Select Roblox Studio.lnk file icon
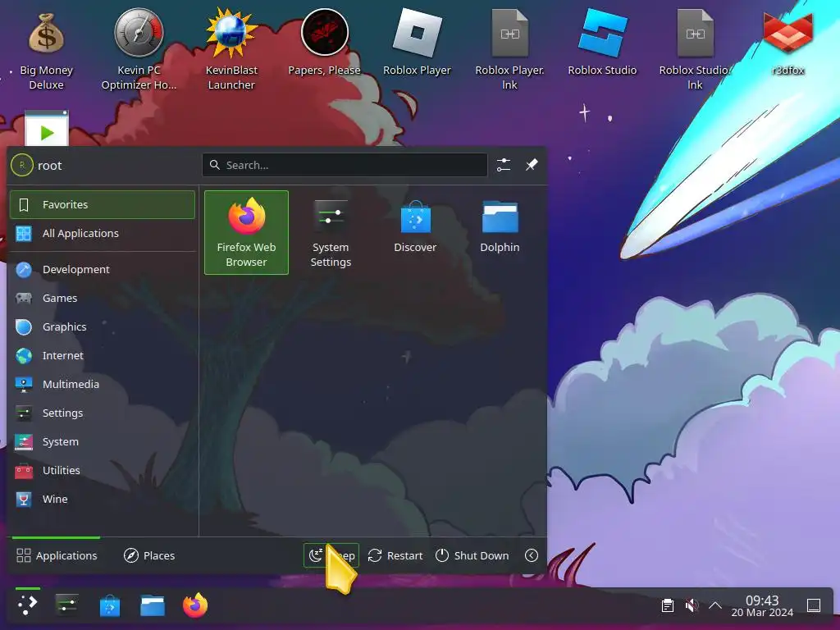 [695, 49]
